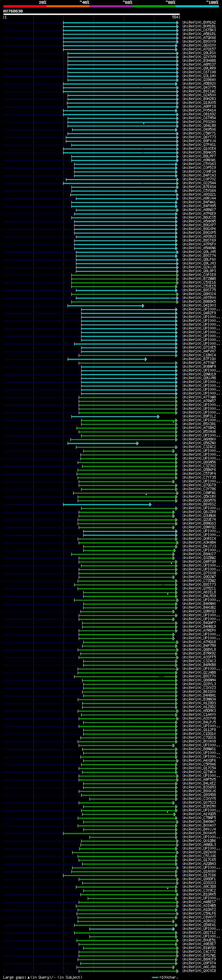Select hit label UniRef100_B8LPP7

(x=199, y=157)
